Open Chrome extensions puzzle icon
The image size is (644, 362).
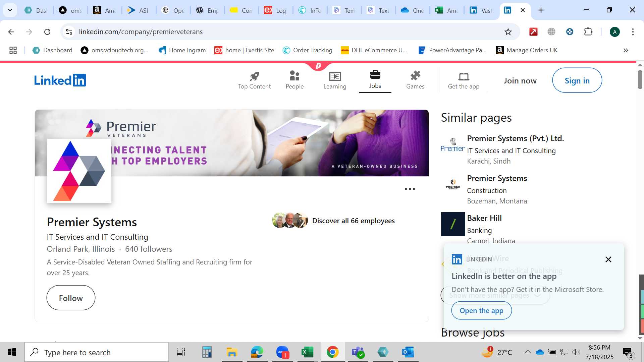tap(588, 32)
